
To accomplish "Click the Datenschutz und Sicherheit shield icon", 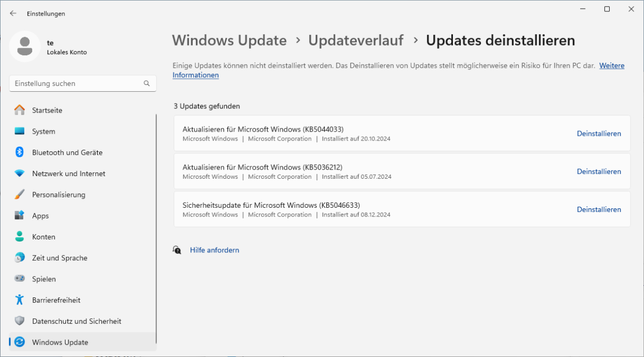I will [20, 321].
